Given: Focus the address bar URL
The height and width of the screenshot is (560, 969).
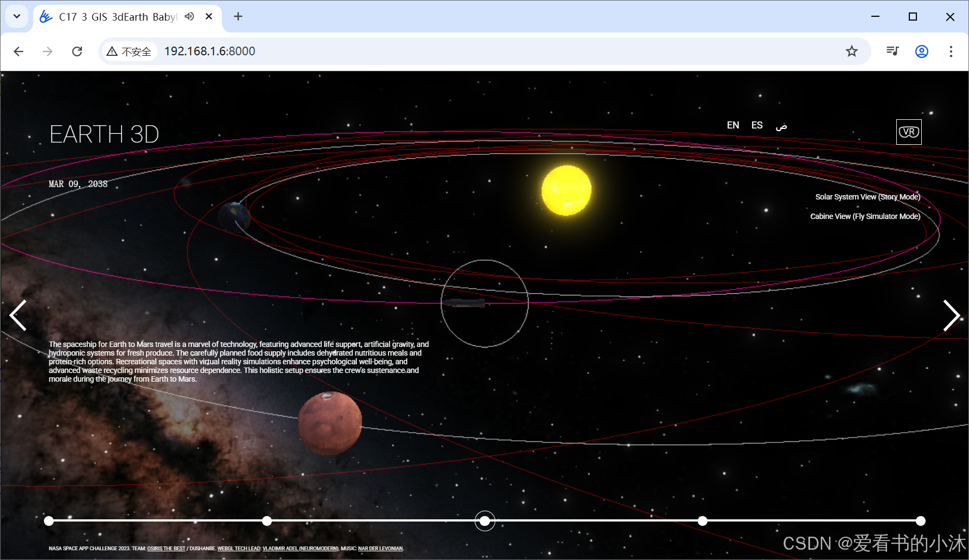Looking at the screenshot, I should click(209, 51).
